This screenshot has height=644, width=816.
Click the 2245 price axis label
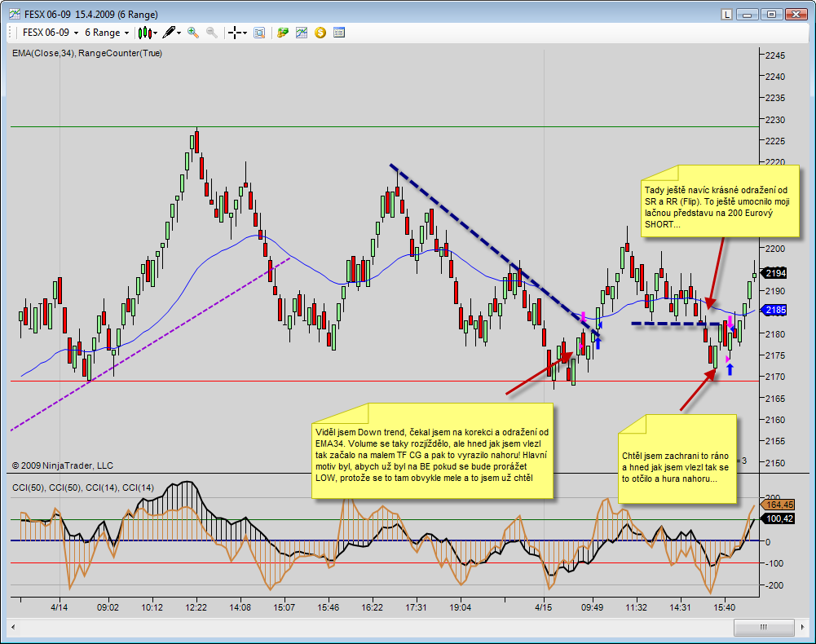775,55
